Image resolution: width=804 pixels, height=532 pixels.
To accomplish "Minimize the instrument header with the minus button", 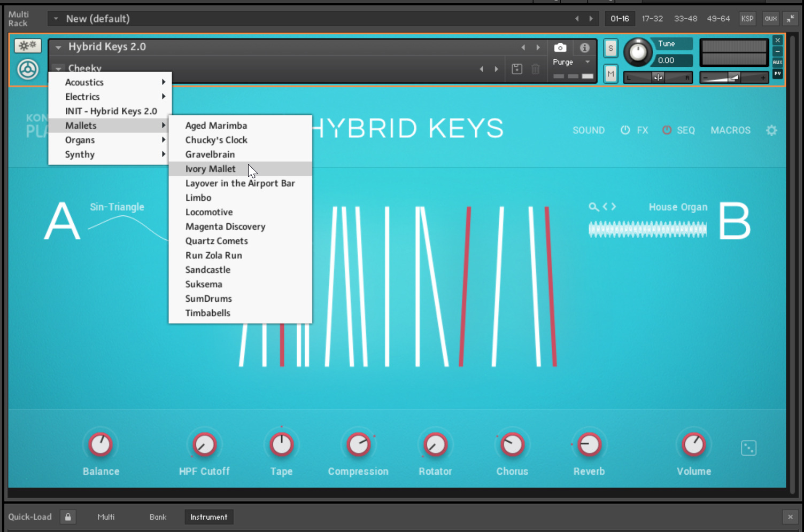I will (778, 51).
